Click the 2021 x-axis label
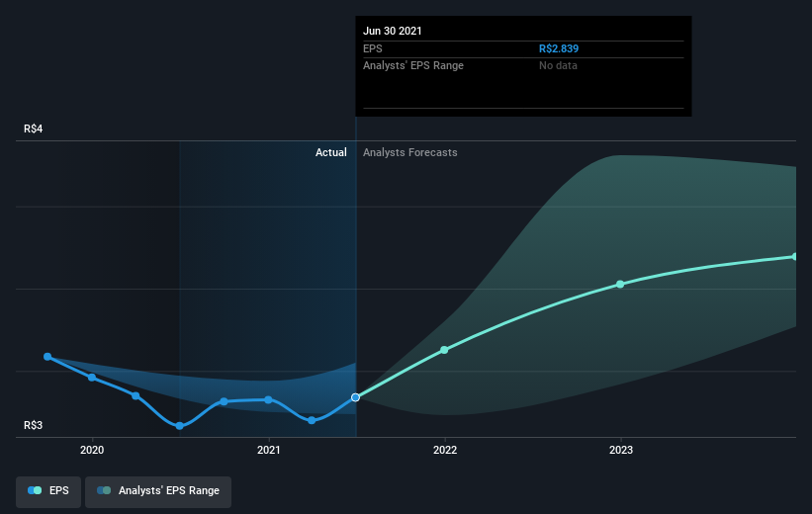 point(268,451)
